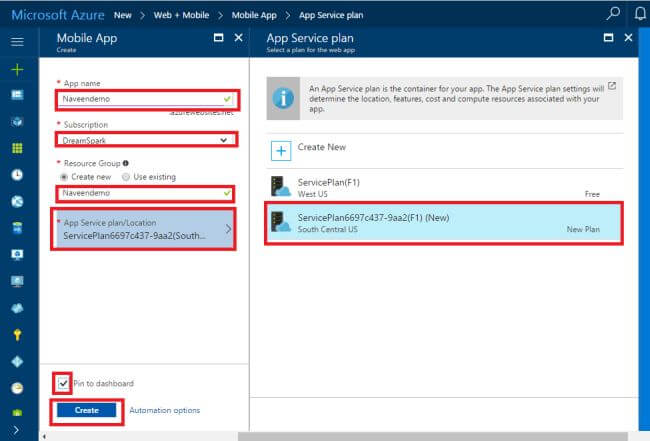The image size is (650, 441).
Task: Open Recent clock icon in sidebar
Action: pyautogui.click(x=17, y=174)
